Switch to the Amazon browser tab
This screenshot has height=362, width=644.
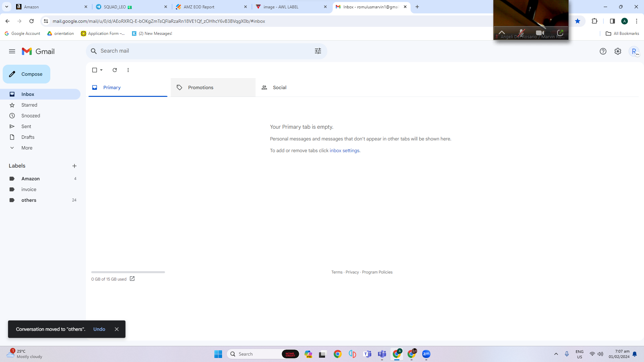52,7
